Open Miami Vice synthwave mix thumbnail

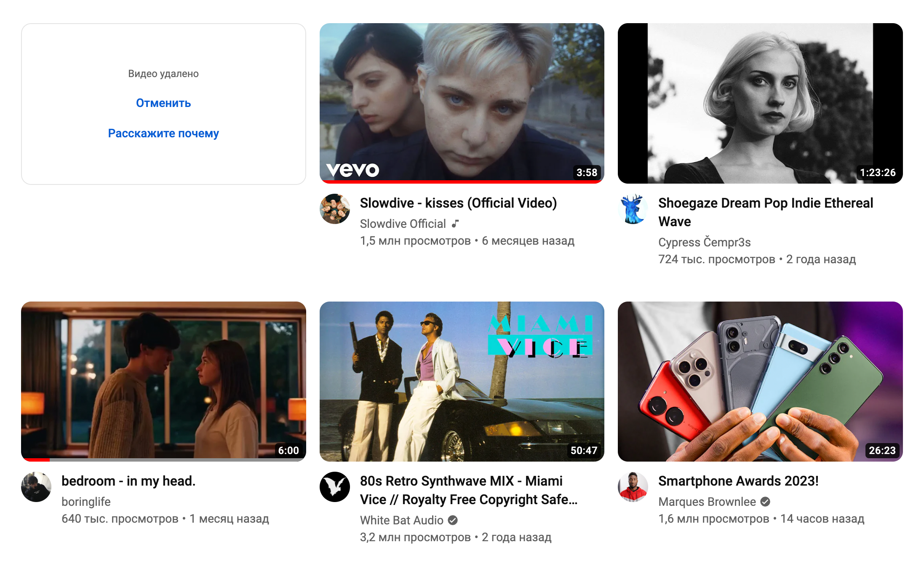pos(462,381)
